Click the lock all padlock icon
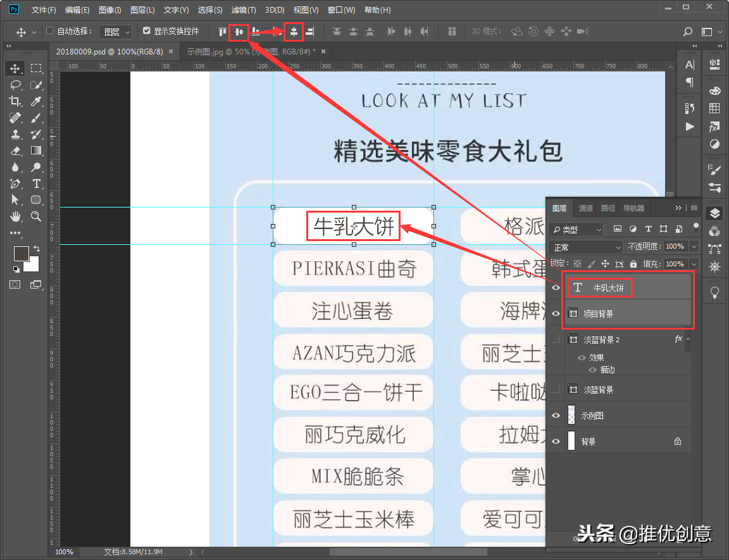This screenshot has height=560, width=729. 633,264
